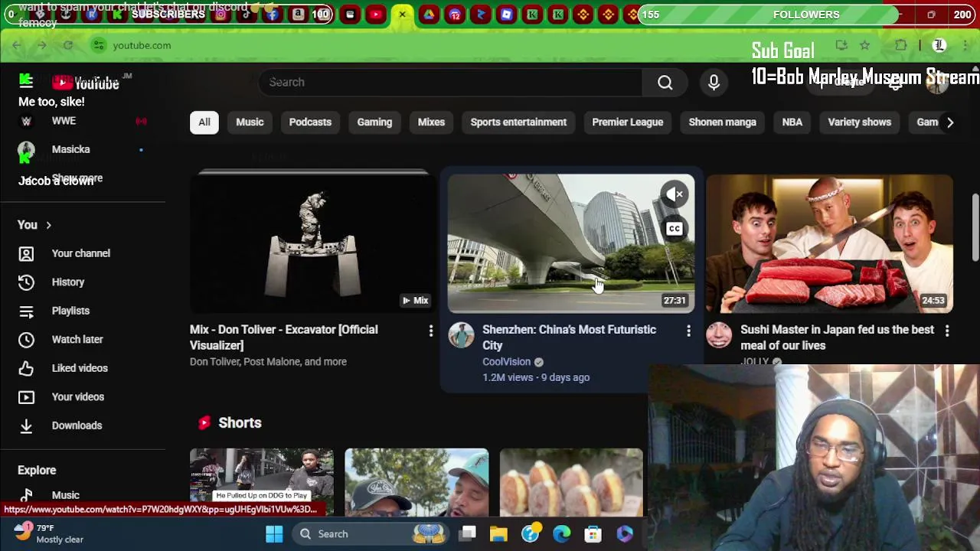This screenshot has height=551, width=980.
Task: Open the Explore section heading
Action: (x=37, y=471)
